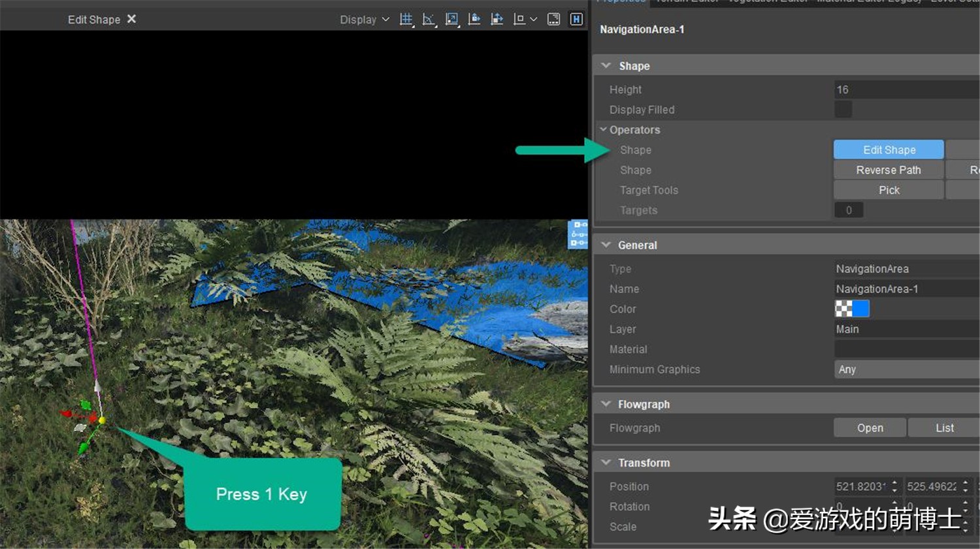
Task: Click the Height value field
Action: (906, 89)
